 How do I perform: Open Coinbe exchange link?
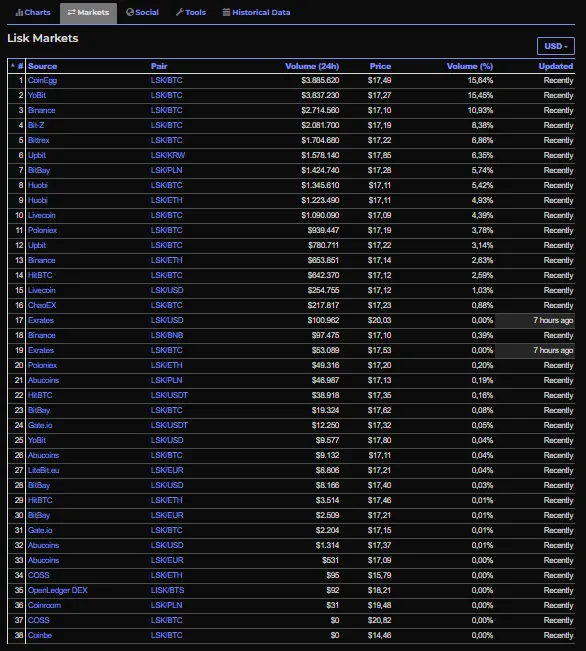pos(40,635)
